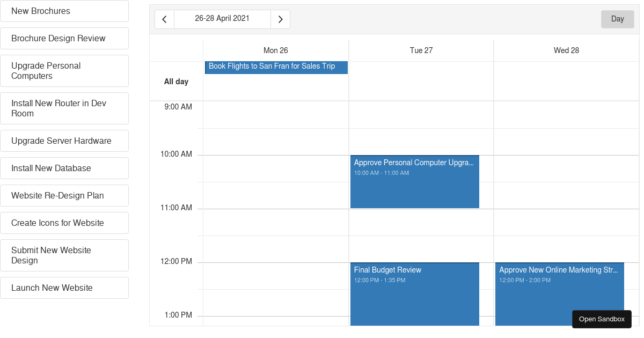Open Book Flights to San Fran all-day event
Image resolution: width=644 pixels, height=338 pixels.
tap(276, 67)
